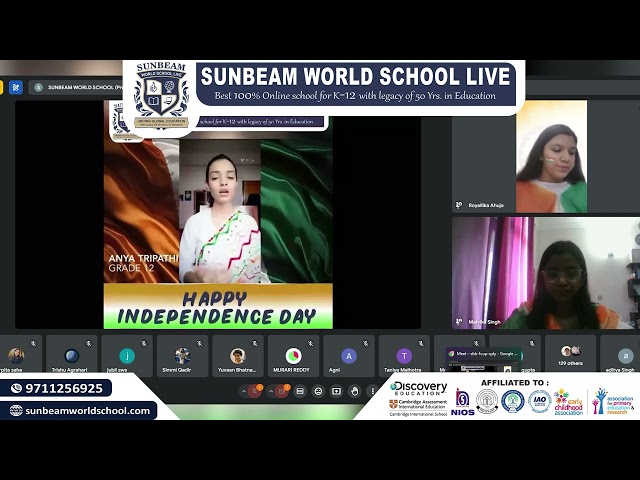Click jubil sws avatar letter j
640x480 pixels.
(x=127, y=356)
